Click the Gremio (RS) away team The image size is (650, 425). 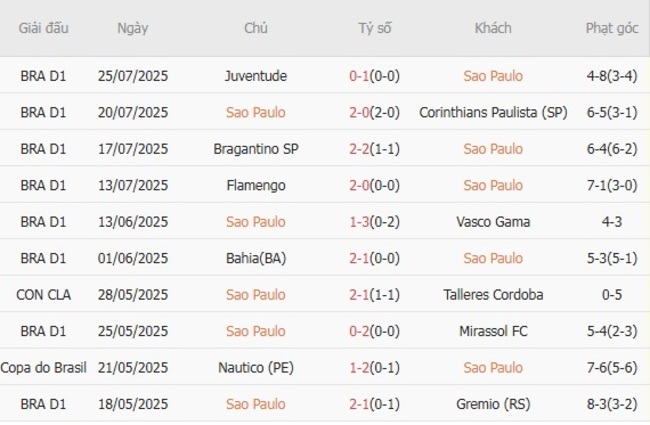coord(493,404)
